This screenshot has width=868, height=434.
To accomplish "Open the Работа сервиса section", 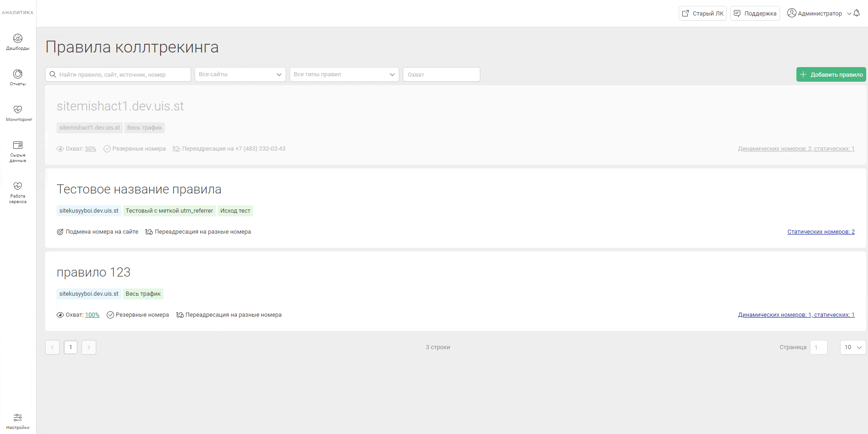I will tap(18, 193).
